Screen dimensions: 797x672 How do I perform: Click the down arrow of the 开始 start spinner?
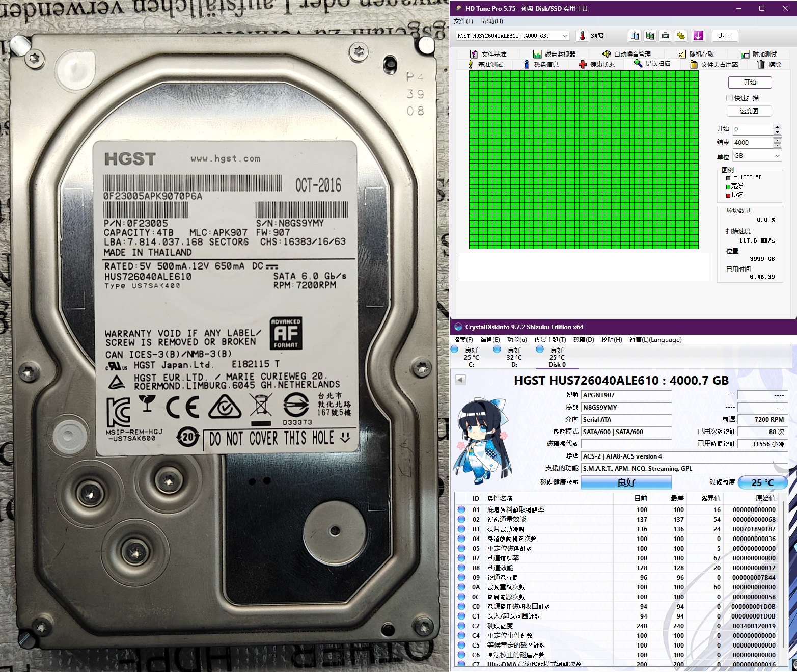click(x=777, y=132)
